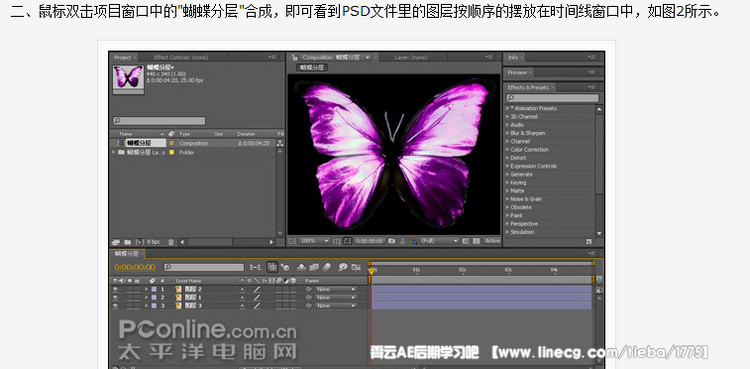750x369 pixels.
Task: Click the project flowchart icon beside Duration
Action: point(280,143)
